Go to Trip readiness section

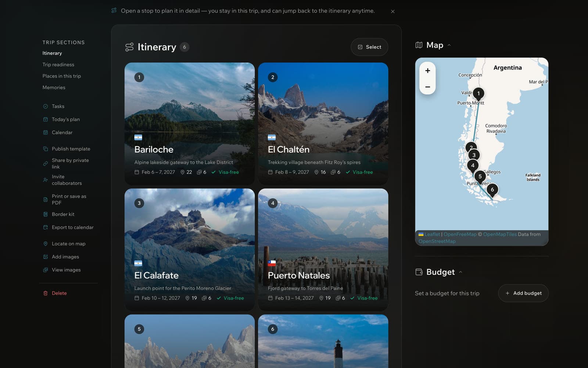58,65
